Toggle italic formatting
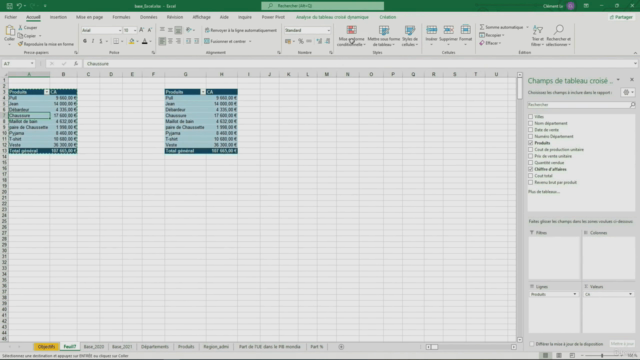The width and height of the screenshot is (640, 360). [93, 41]
